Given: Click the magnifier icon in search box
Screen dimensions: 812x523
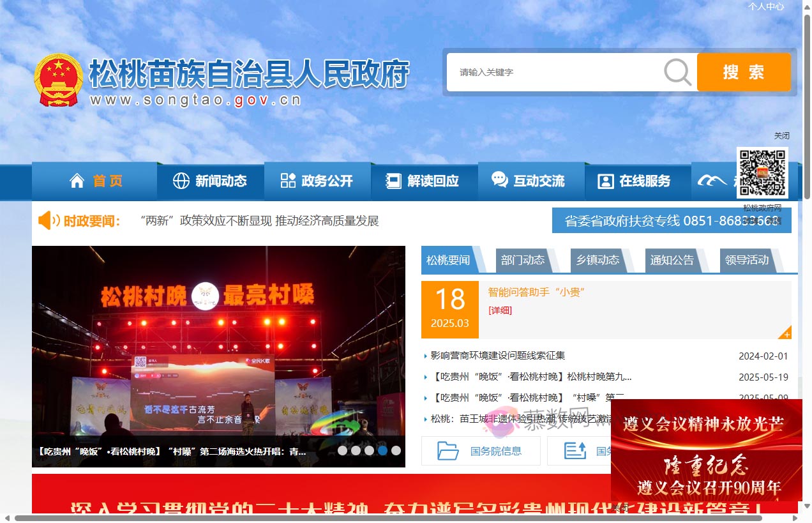Looking at the screenshot, I should tap(677, 72).
